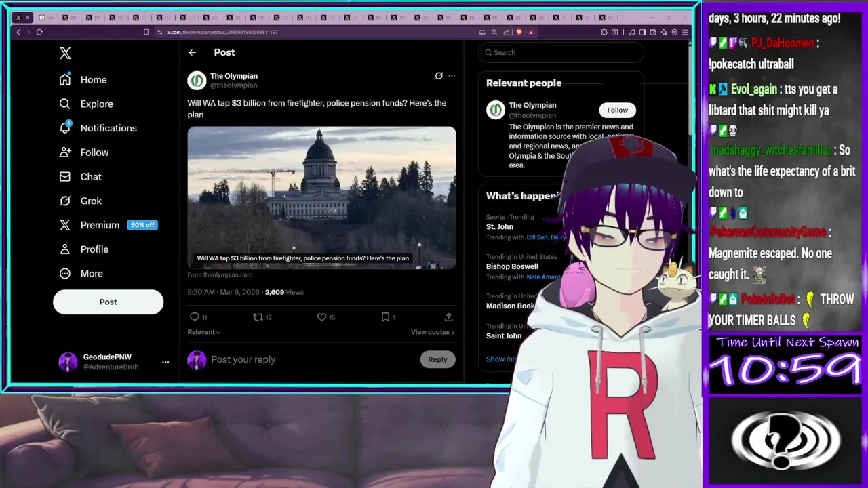The image size is (868, 488).
Task: Click the Brave Shields lion icon
Action: tap(519, 32)
